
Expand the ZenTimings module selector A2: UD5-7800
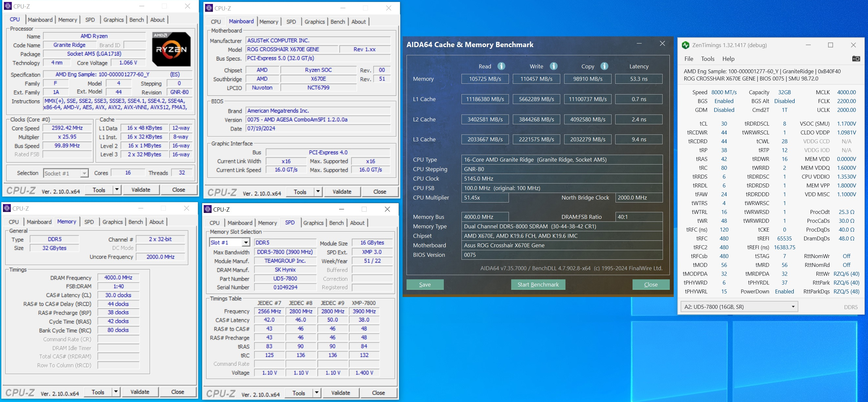pyautogui.click(x=739, y=306)
